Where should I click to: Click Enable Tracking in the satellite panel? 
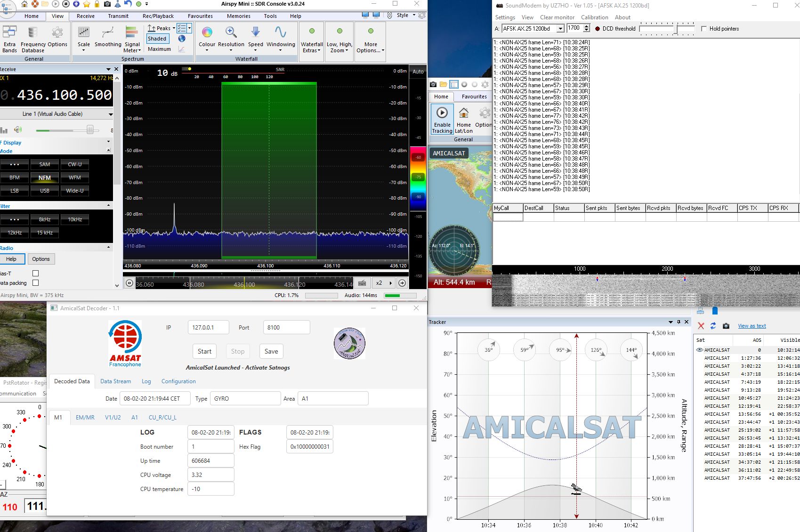coord(442,118)
